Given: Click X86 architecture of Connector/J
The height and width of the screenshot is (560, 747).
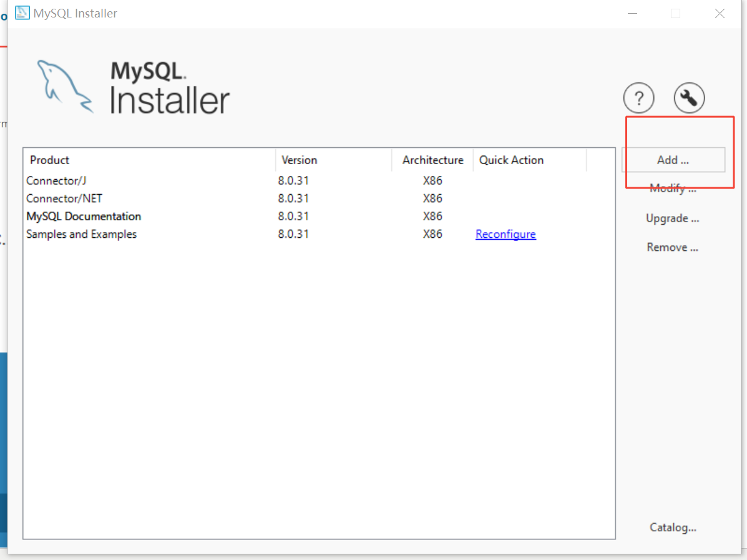Looking at the screenshot, I should coord(432,180).
